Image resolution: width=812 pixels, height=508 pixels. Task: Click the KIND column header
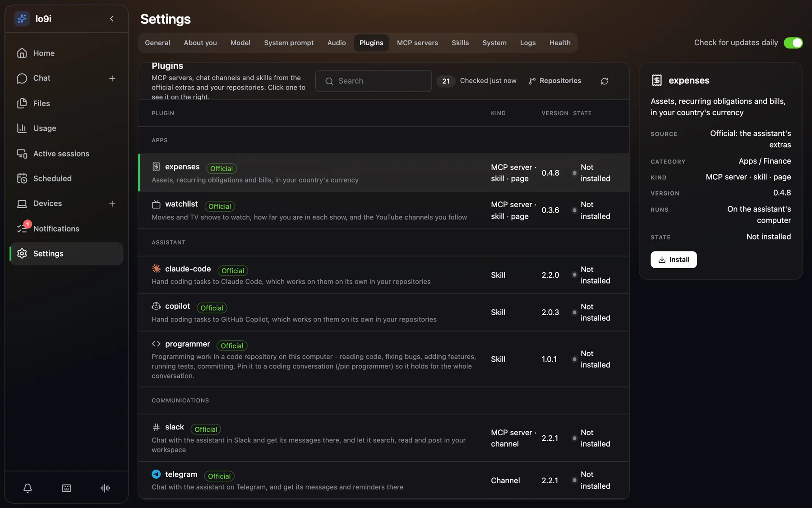pos(498,113)
